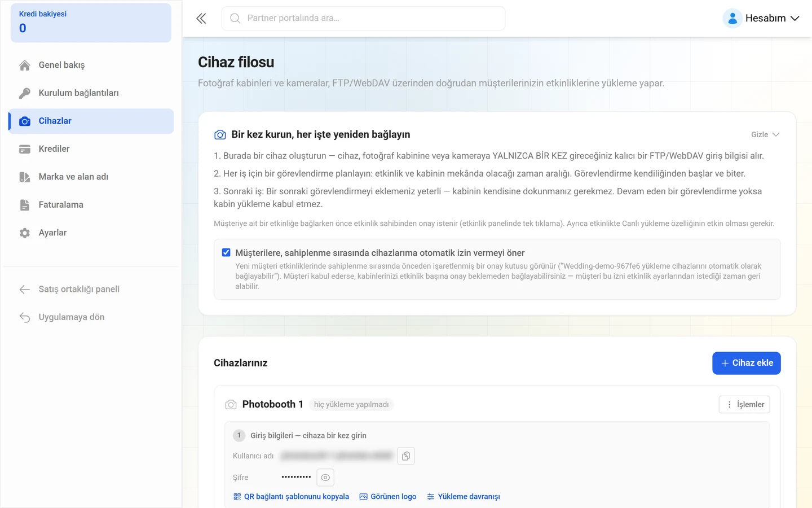Screen dimensions: 812x508
Task: Click the left arrow icon beside Satış ortaklığı paneli
Action: (25, 290)
